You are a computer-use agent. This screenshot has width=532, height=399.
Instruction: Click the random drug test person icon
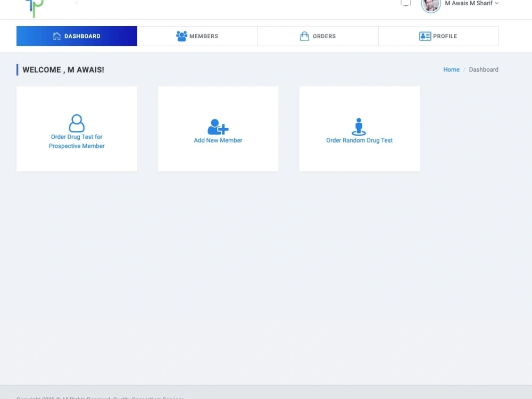tap(359, 127)
